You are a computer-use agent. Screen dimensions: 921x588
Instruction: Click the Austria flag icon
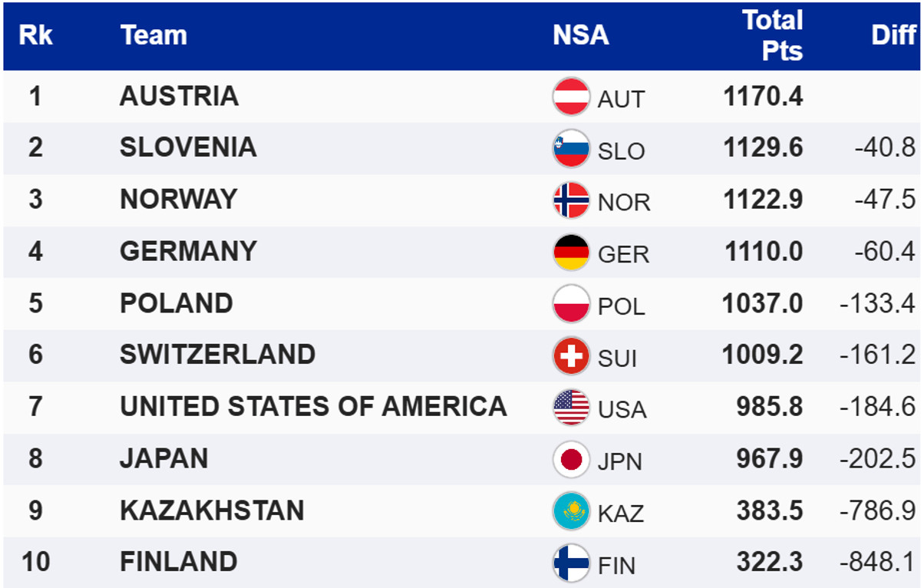571,97
